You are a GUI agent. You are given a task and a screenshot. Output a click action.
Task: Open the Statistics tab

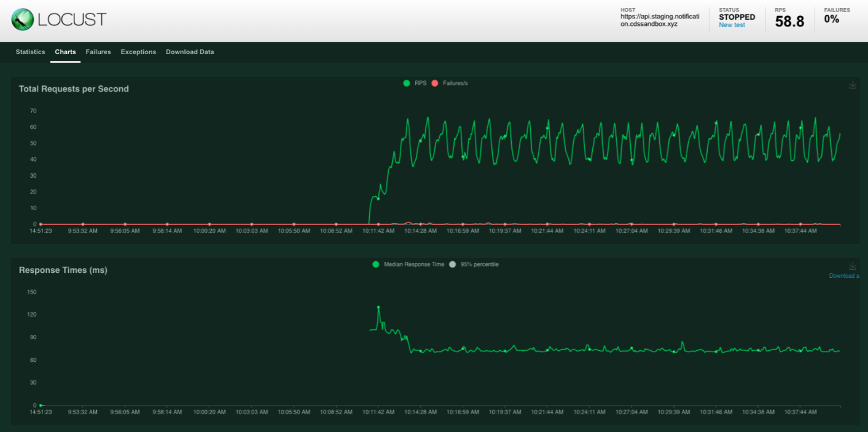pyautogui.click(x=30, y=52)
